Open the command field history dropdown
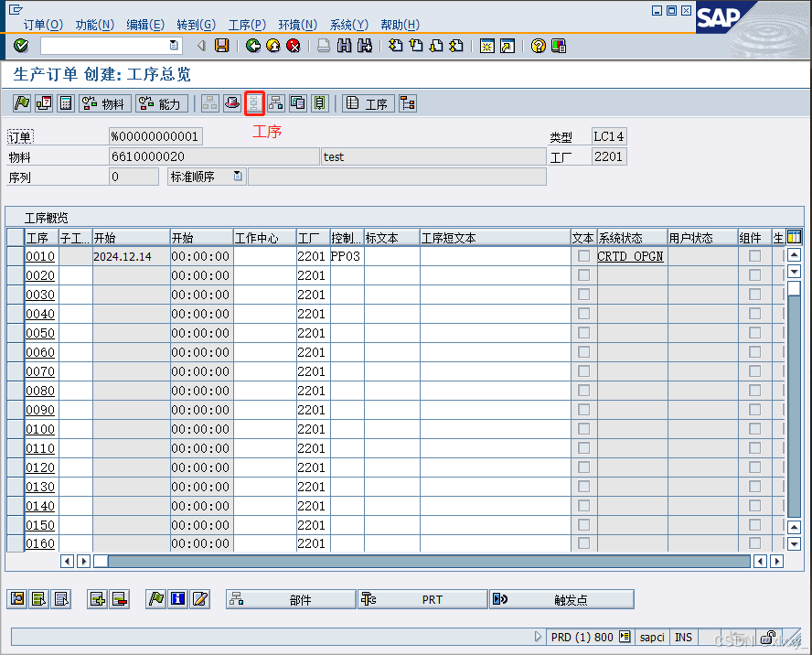This screenshot has width=812, height=655. [174, 46]
